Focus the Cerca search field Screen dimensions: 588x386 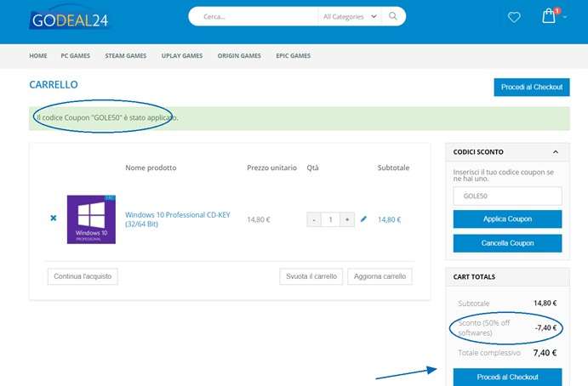pos(255,16)
